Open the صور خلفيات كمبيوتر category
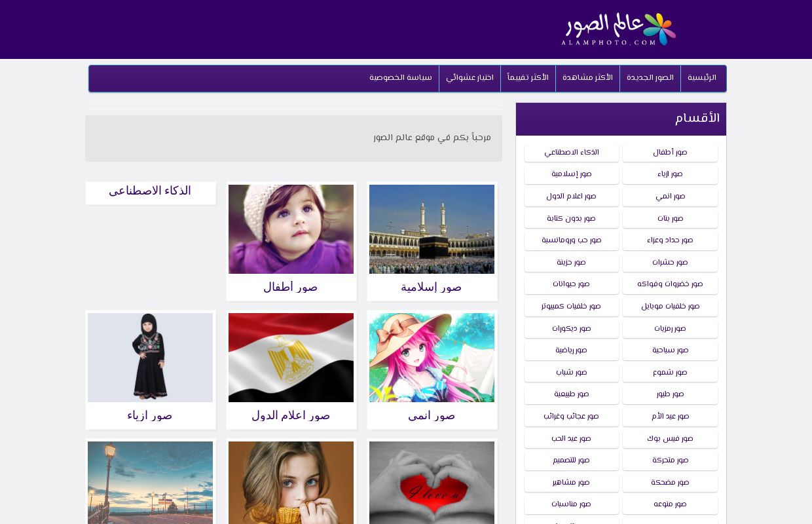The width and height of the screenshot is (812, 524). 572,307
